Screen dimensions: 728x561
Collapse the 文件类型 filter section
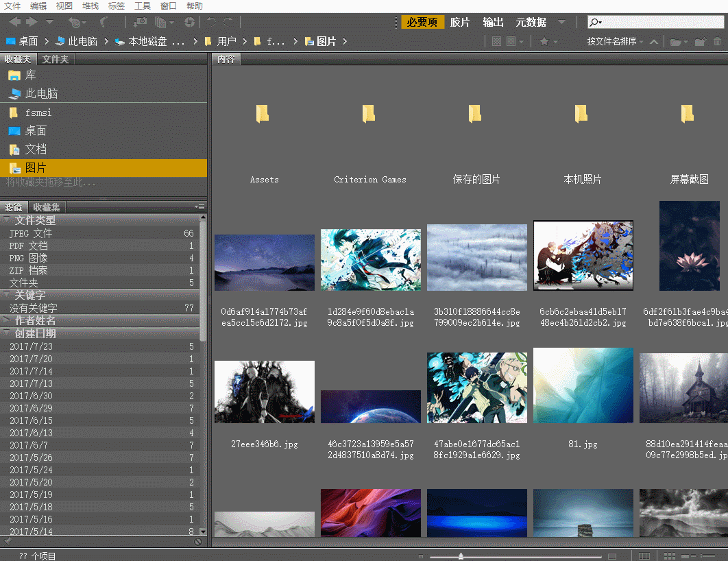[x=35, y=220]
